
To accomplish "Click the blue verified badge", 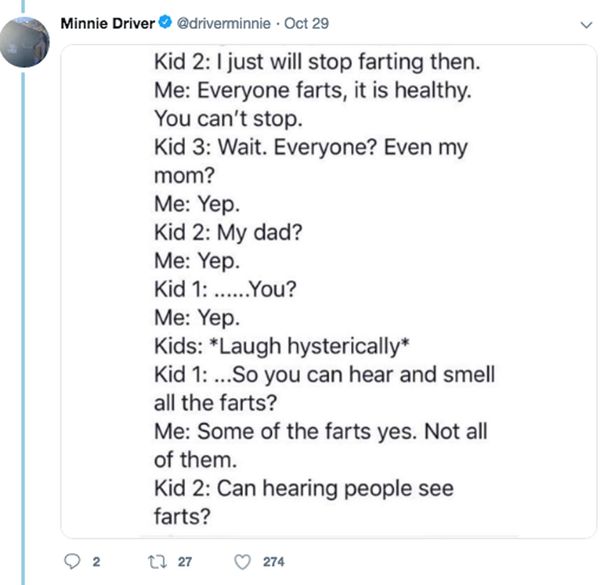I will [165, 22].
